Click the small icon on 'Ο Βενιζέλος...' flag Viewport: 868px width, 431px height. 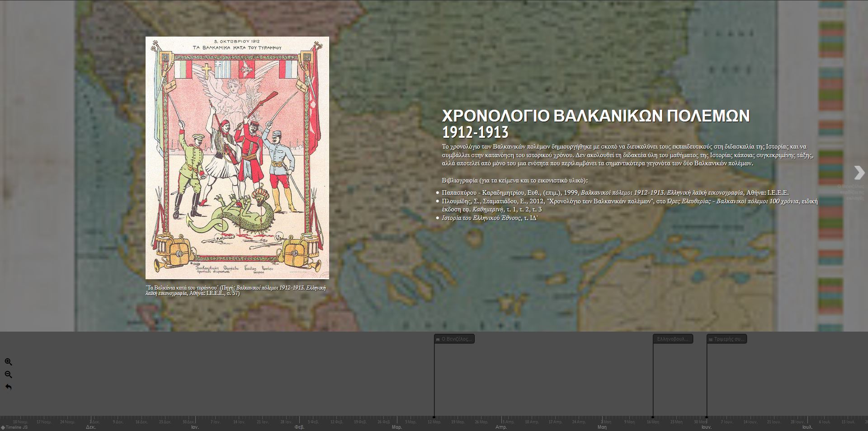coord(438,339)
